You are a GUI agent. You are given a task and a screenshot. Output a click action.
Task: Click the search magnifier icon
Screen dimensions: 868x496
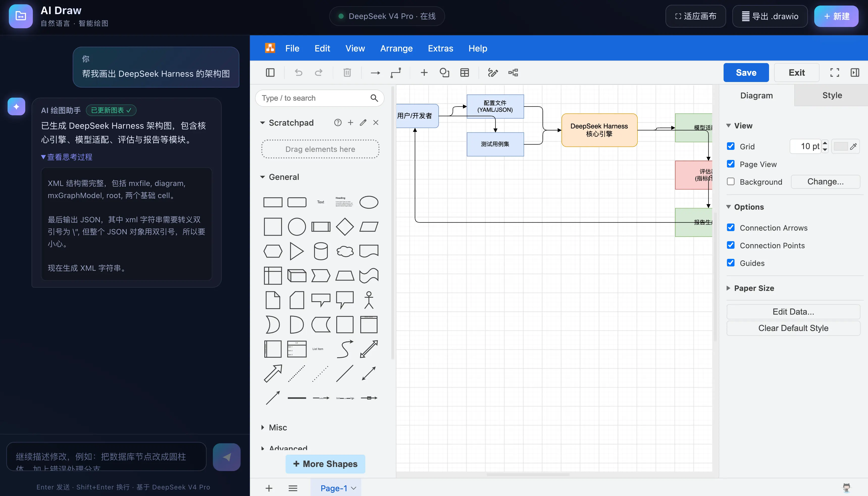[x=374, y=98]
